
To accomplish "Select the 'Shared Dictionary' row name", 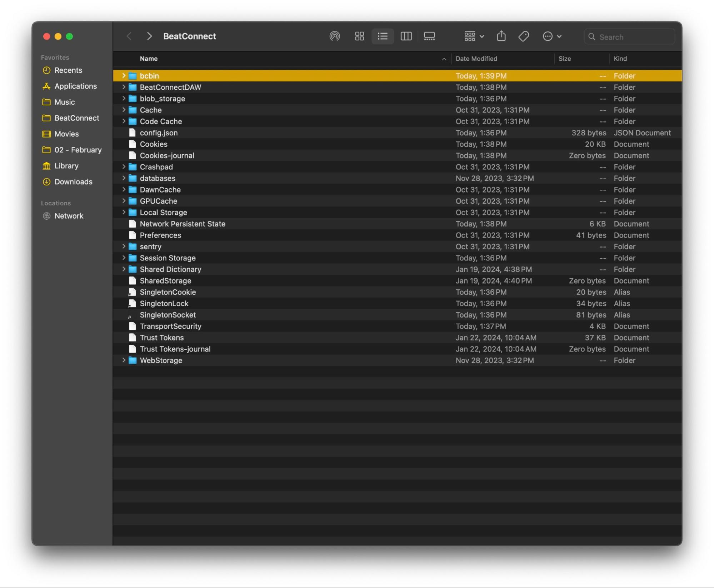I will click(x=170, y=269).
